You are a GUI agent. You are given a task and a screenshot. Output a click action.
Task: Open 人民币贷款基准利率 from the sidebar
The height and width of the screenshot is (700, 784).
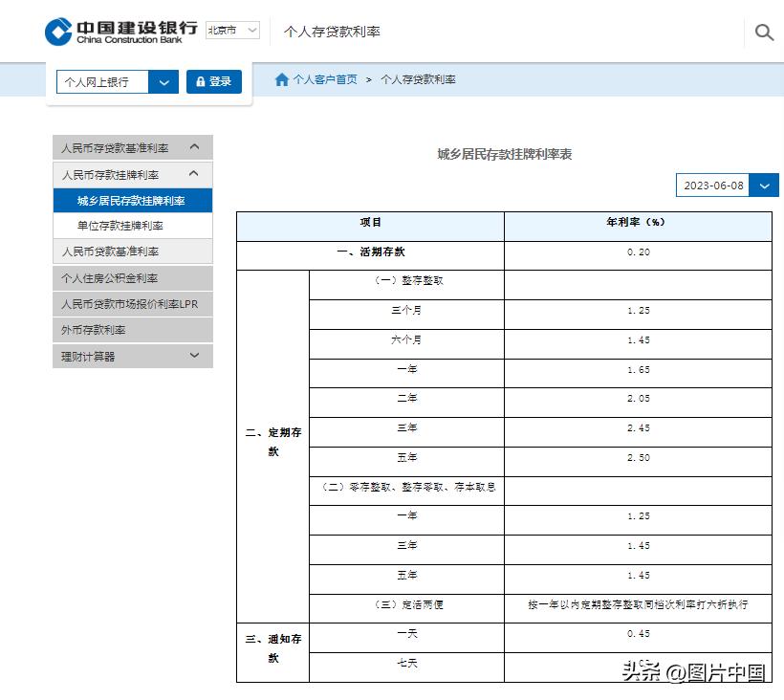click(132, 252)
